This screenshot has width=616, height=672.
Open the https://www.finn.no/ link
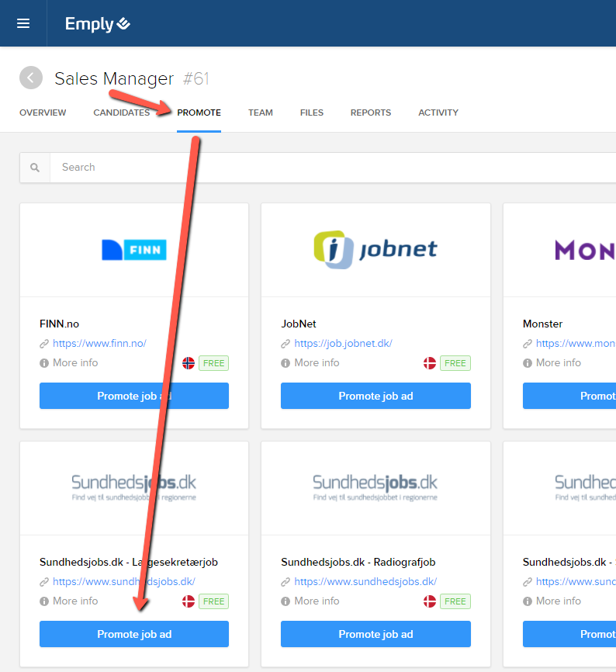pyautogui.click(x=99, y=344)
